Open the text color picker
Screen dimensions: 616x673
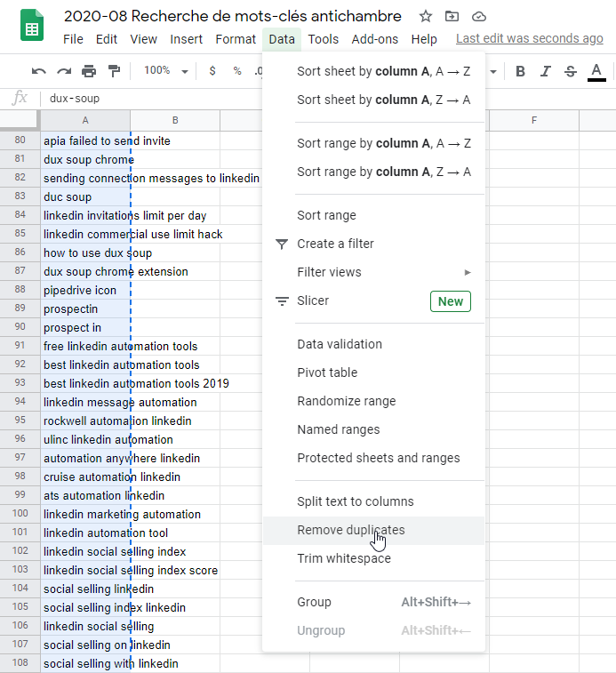(x=596, y=72)
